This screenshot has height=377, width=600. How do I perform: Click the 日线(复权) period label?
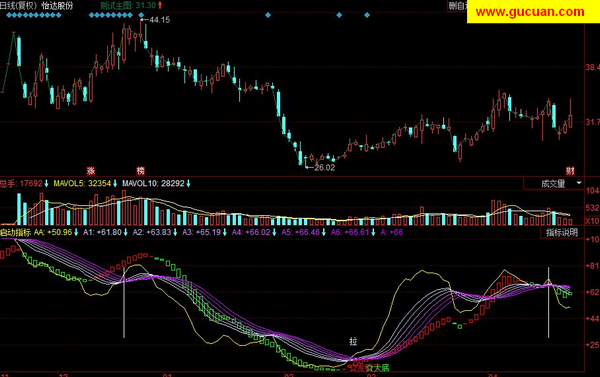click(18, 6)
